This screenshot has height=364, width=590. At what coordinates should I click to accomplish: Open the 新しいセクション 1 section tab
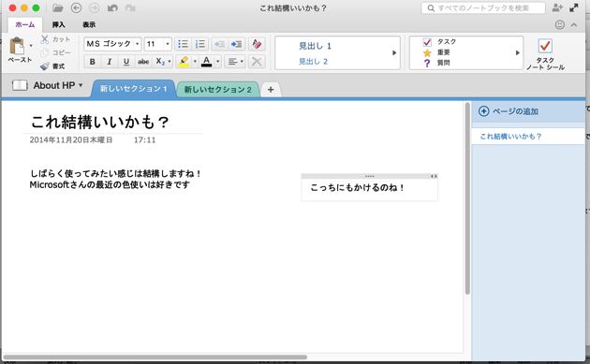[x=133, y=89]
